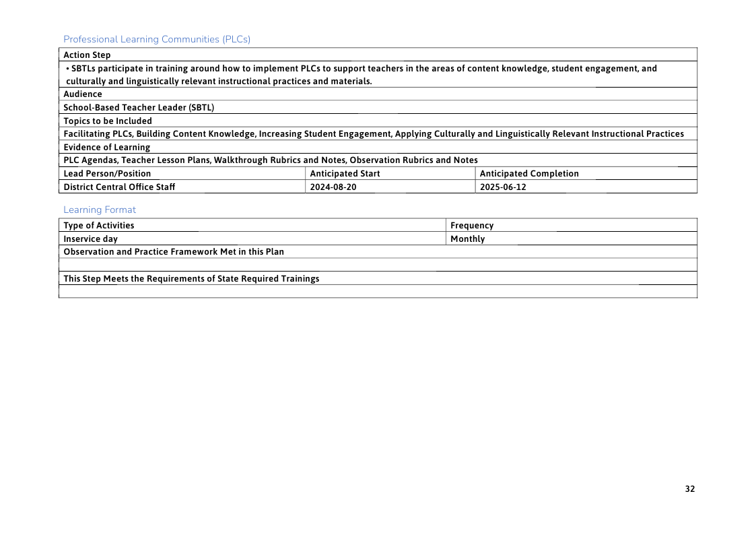Click the Anticipated Start header cell
Viewport: 756px width, 535px height.
tap(390, 173)
